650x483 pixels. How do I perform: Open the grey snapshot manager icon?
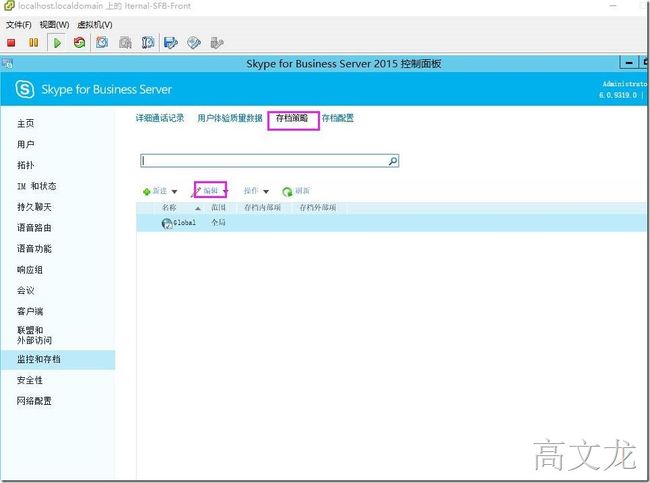(125, 42)
